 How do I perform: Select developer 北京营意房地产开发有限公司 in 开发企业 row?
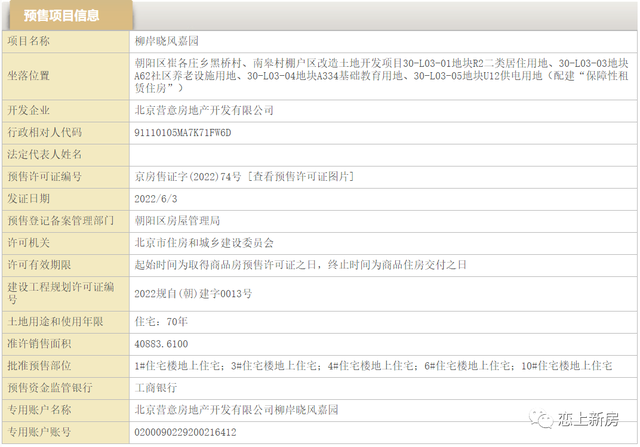tap(204, 110)
